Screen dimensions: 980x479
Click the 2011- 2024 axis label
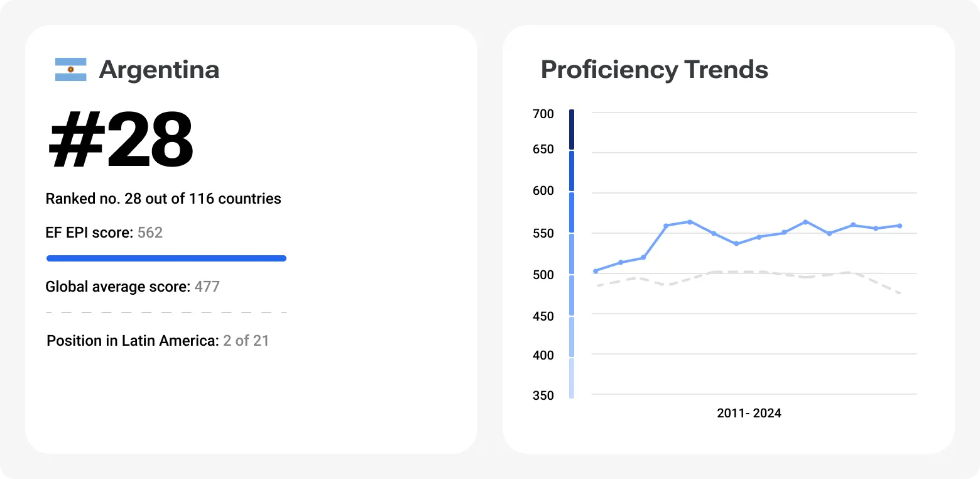pos(749,413)
